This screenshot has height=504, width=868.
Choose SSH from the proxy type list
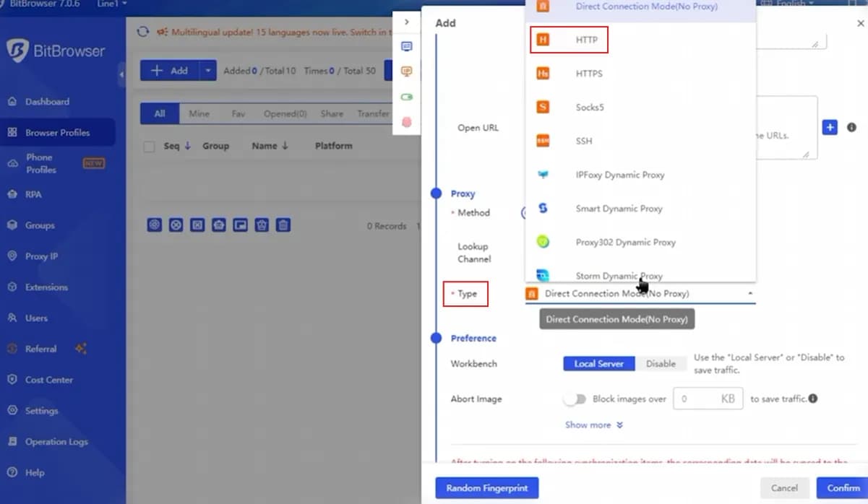(x=640, y=141)
